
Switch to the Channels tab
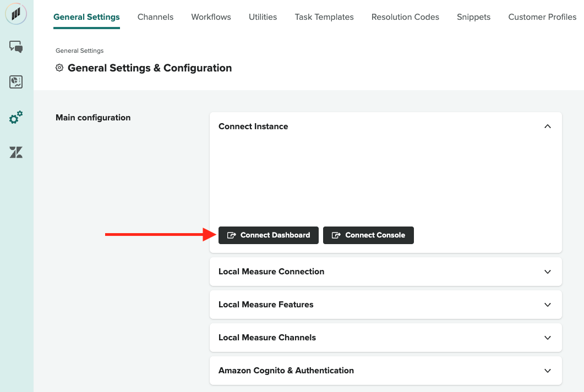tap(155, 17)
